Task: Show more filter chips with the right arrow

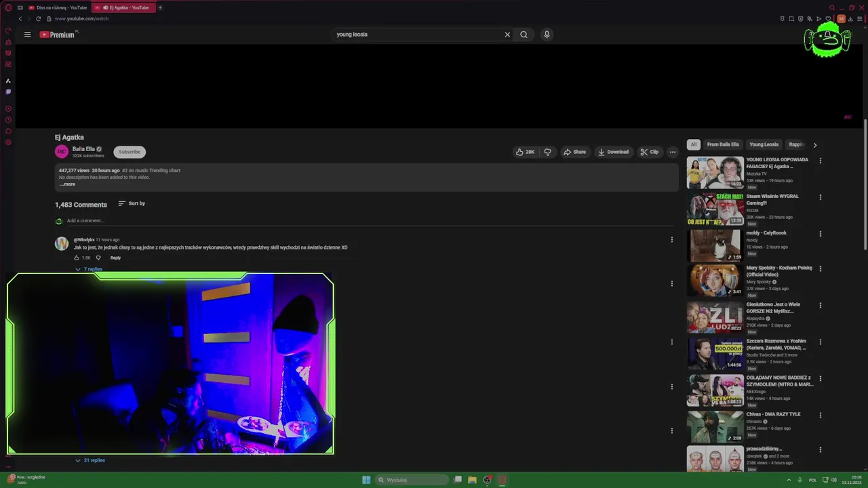Action: click(x=815, y=145)
